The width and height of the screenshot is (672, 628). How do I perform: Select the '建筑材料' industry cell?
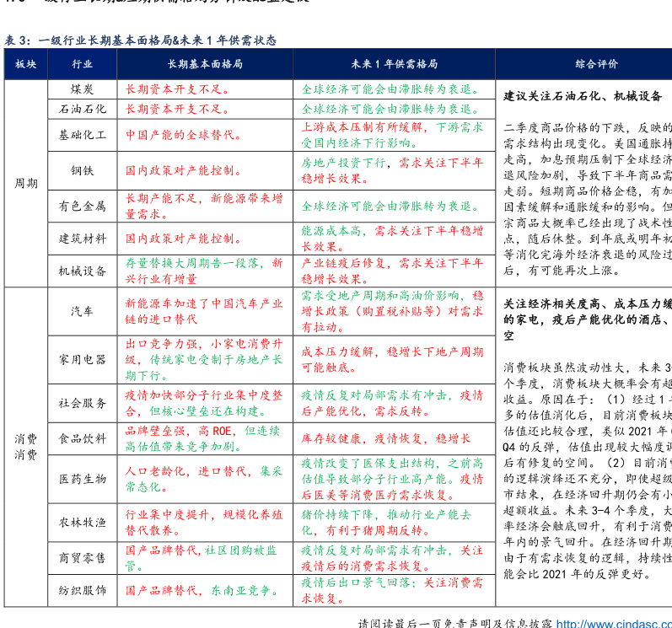tap(83, 239)
